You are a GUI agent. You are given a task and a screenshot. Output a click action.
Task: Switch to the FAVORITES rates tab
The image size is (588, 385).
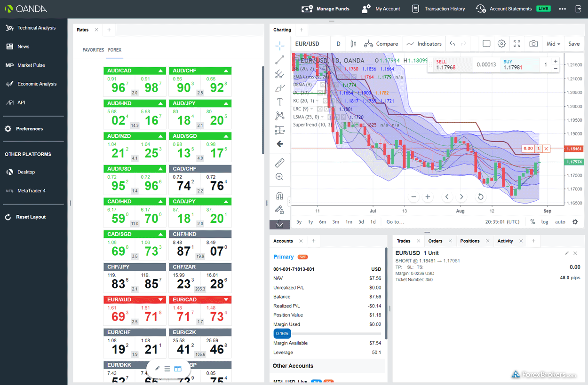click(x=93, y=50)
